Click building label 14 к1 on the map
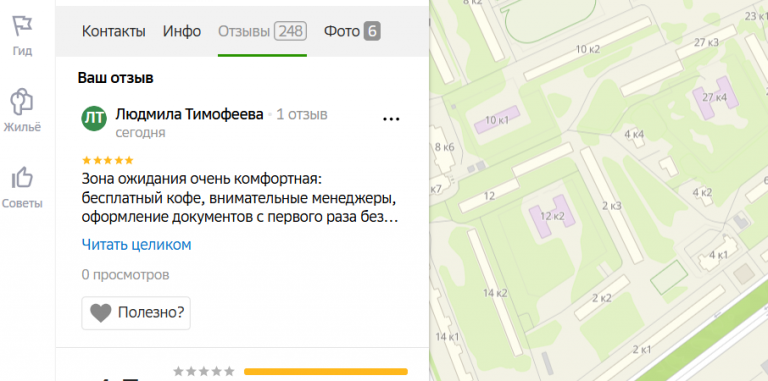The image size is (768, 381). point(447,336)
